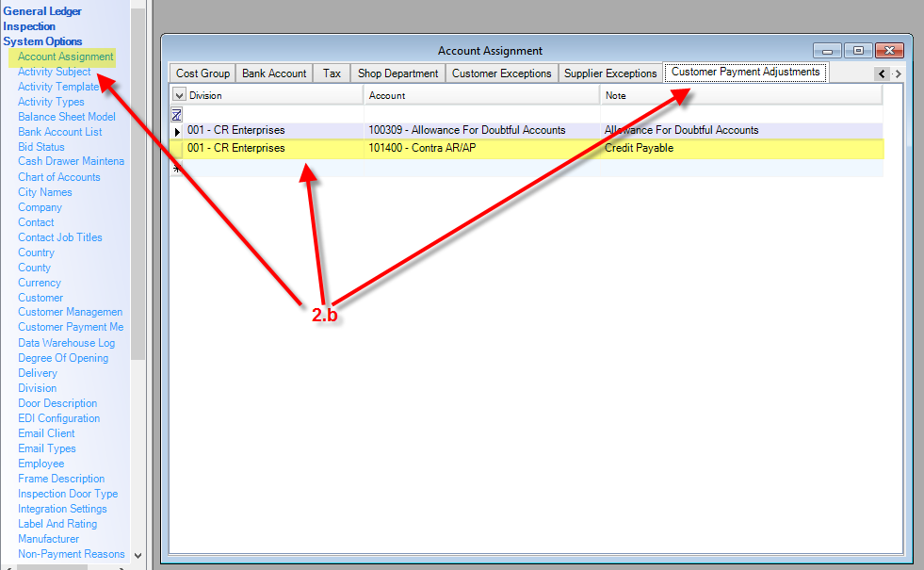Select the Credit Payable row's account cell
Screen dimensions: 924x570
pyautogui.click(x=480, y=148)
